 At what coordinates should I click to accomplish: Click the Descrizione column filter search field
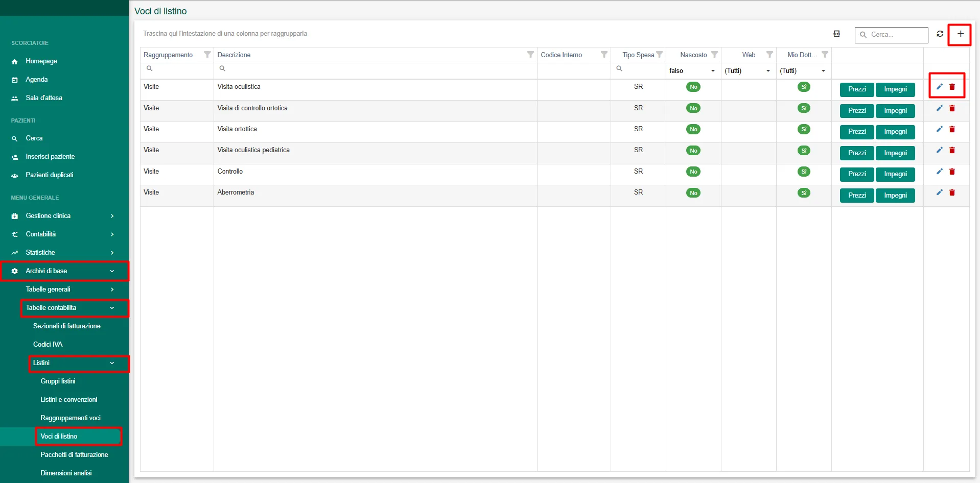click(376, 69)
